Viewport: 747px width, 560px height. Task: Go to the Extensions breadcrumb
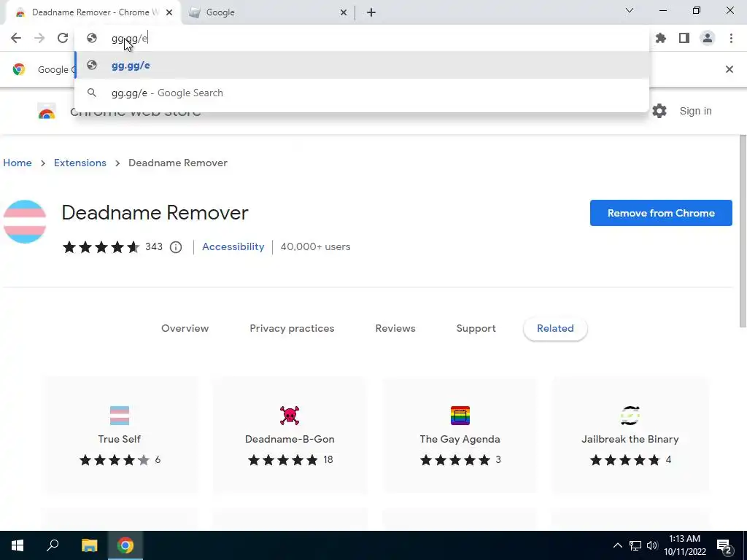pyautogui.click(x=80, y=163)
